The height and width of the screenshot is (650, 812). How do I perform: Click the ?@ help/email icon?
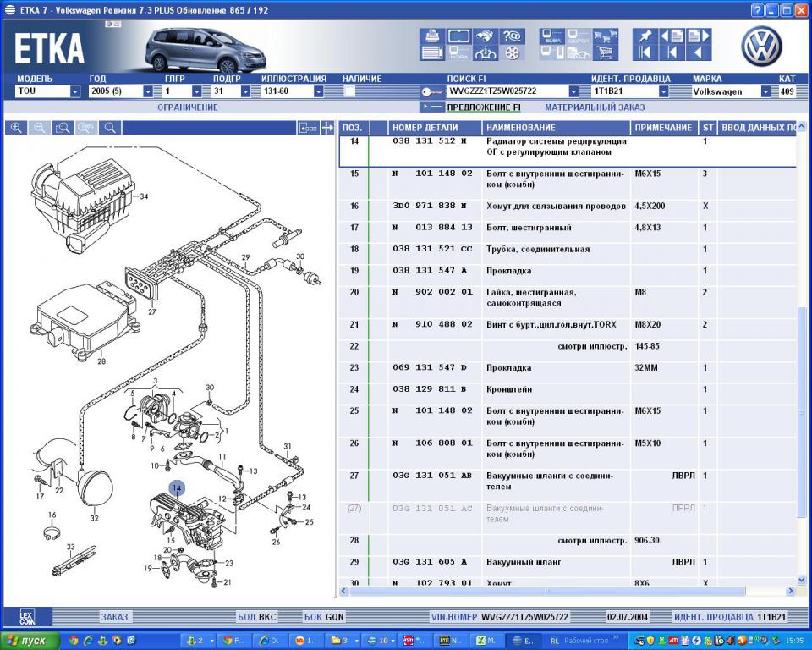point(512,36)
